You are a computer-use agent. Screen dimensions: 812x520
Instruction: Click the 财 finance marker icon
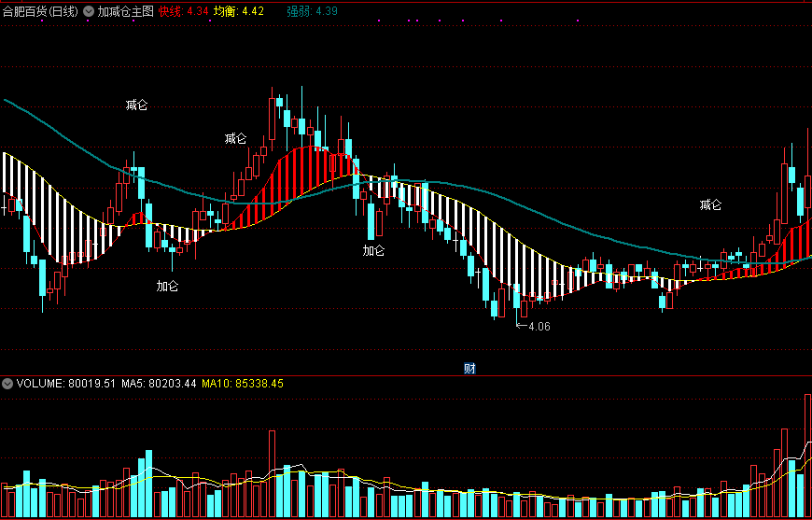tap(469, 369)
